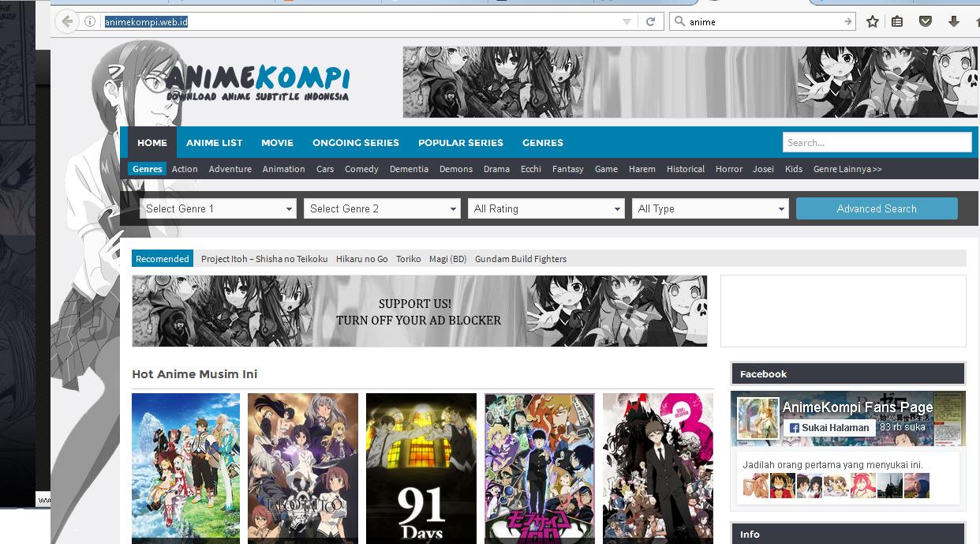
Task: Open the Downloads list arrow icon
Action: (954, 21)
